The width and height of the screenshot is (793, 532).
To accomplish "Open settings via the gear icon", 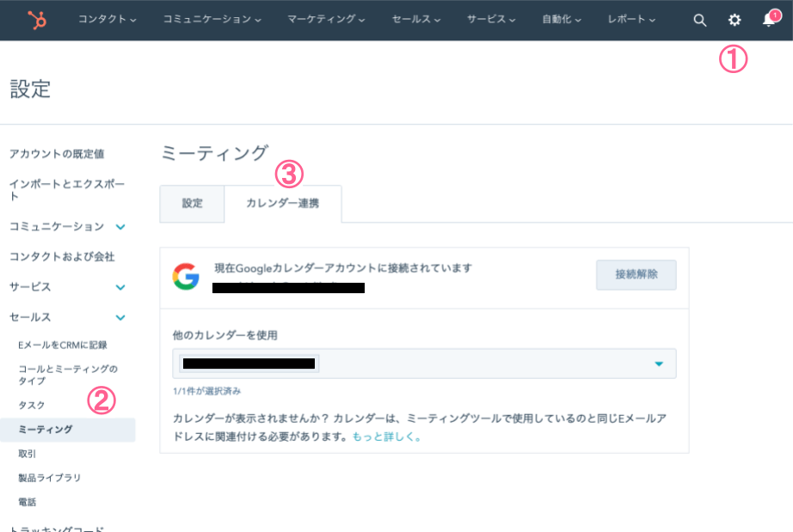I will tap(735, 20).
